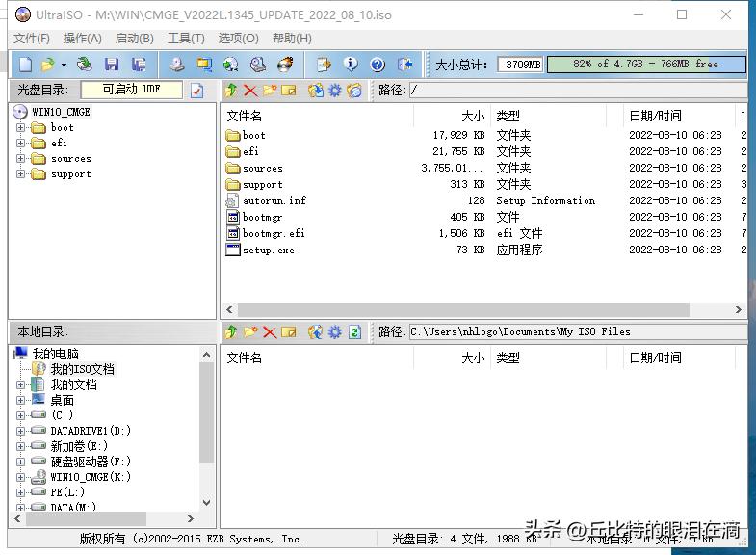The width and height of the screenshot is (756, 555).
Task: Click the local path input field
Action: tap(578, 331)
